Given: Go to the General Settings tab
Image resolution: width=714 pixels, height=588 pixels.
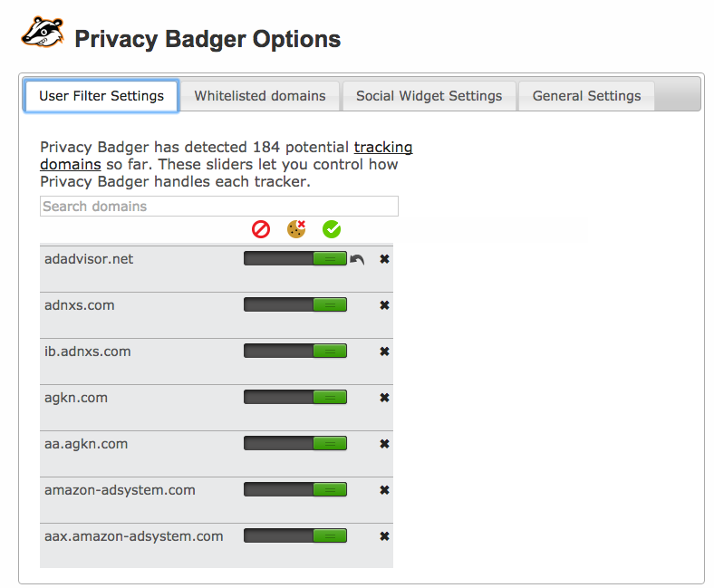Looking at the screenshot, I should point(586,96).
